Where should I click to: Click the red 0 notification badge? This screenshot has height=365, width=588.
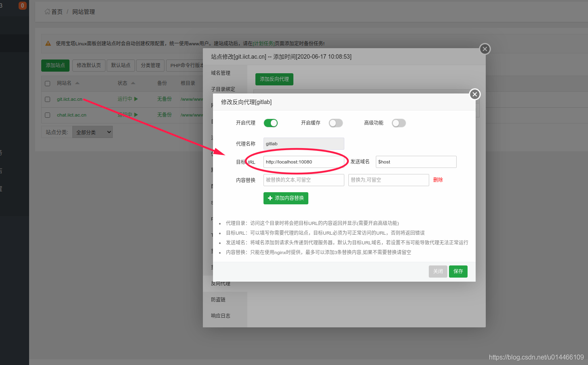click(x=23, y=5)
